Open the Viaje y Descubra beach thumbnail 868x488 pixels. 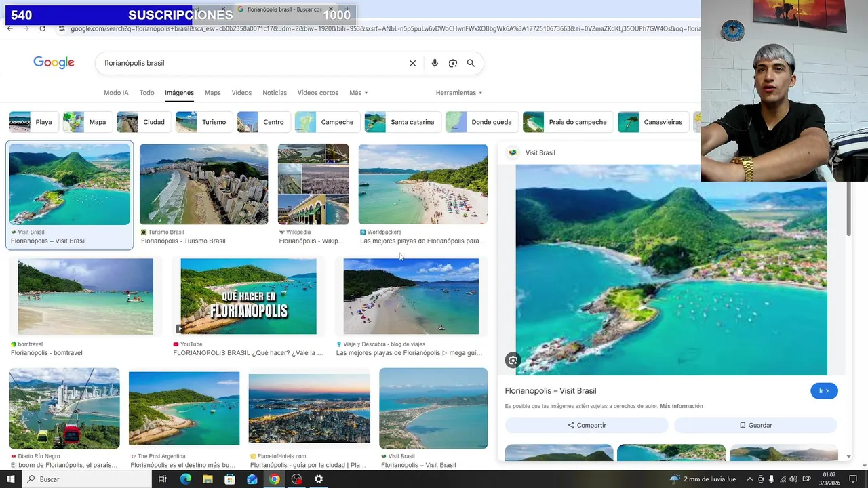(411, 296)
